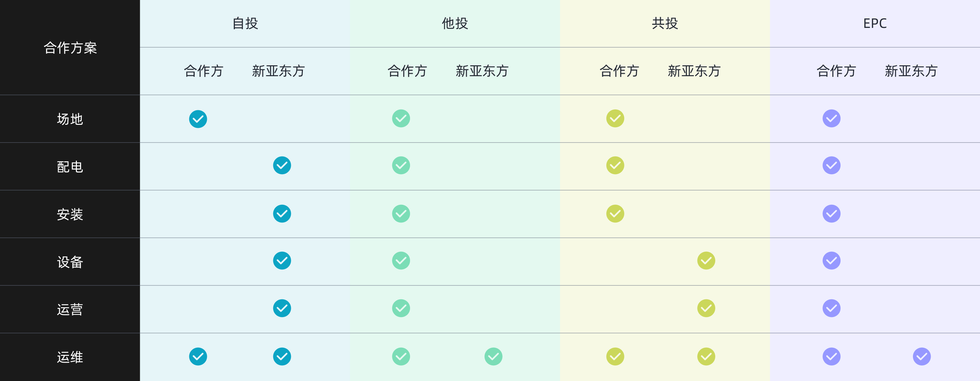
Task: Click the 配电 checkmark under EPC 合作方
Action: 832,165
